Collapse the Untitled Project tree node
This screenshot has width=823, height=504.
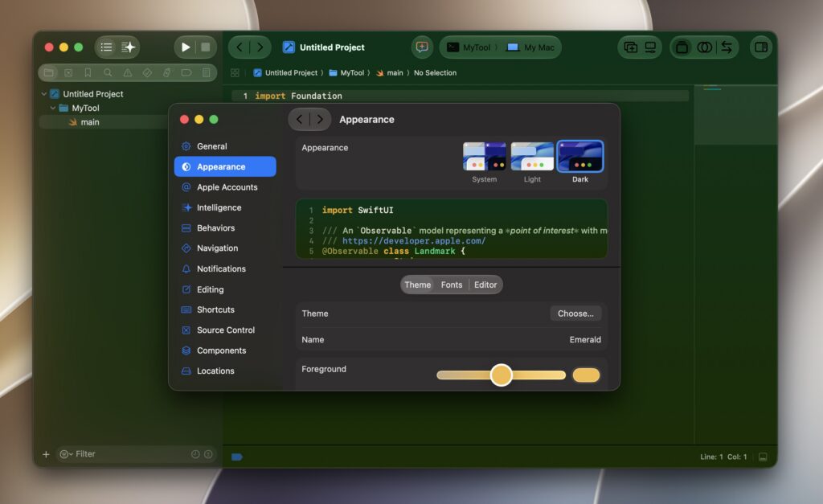point(44,94)
